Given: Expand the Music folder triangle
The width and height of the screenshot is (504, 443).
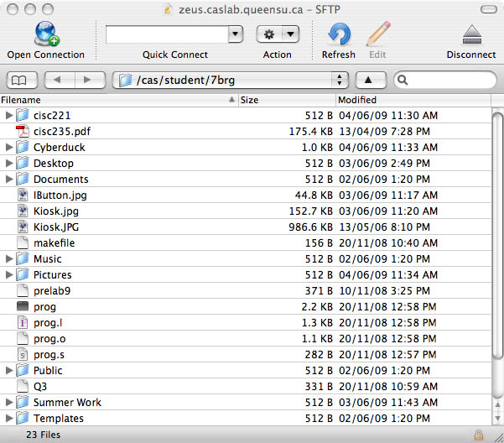Looking at the screenshot, I should click(x=9, y=258).
